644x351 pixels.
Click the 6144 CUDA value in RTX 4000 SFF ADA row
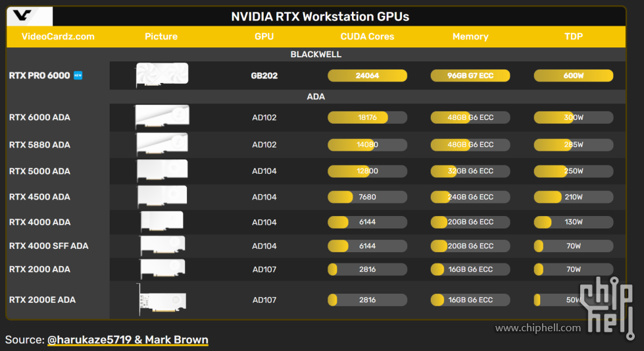[x=367, y=246]
